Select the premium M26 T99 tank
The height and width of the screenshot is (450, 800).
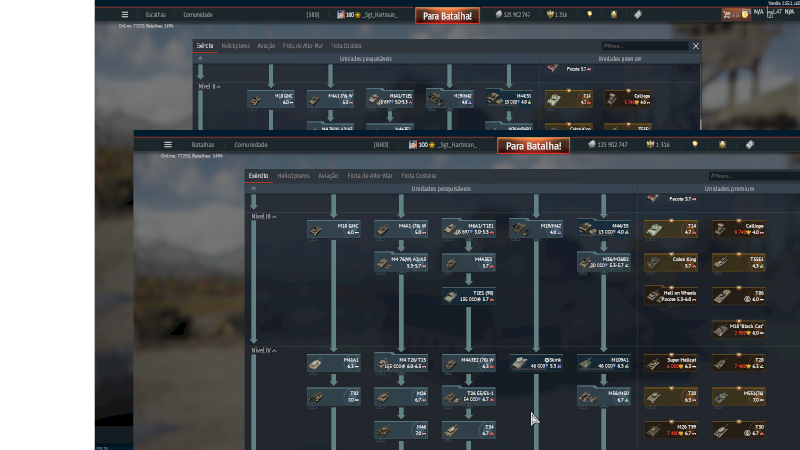671,431
